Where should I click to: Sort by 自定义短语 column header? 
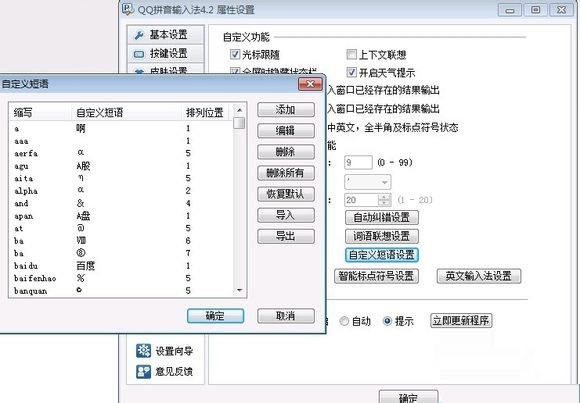pos(127,112)
